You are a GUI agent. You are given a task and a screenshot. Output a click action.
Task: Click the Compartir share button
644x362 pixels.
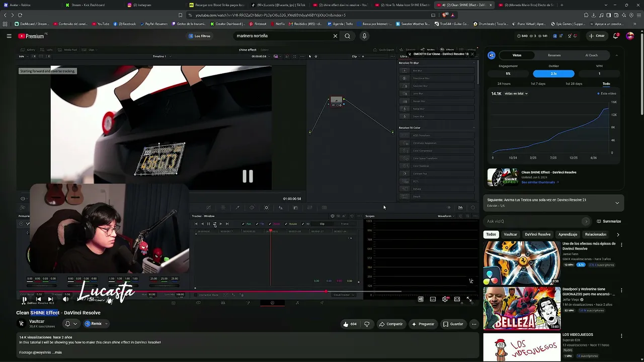(x=391, y=324)
